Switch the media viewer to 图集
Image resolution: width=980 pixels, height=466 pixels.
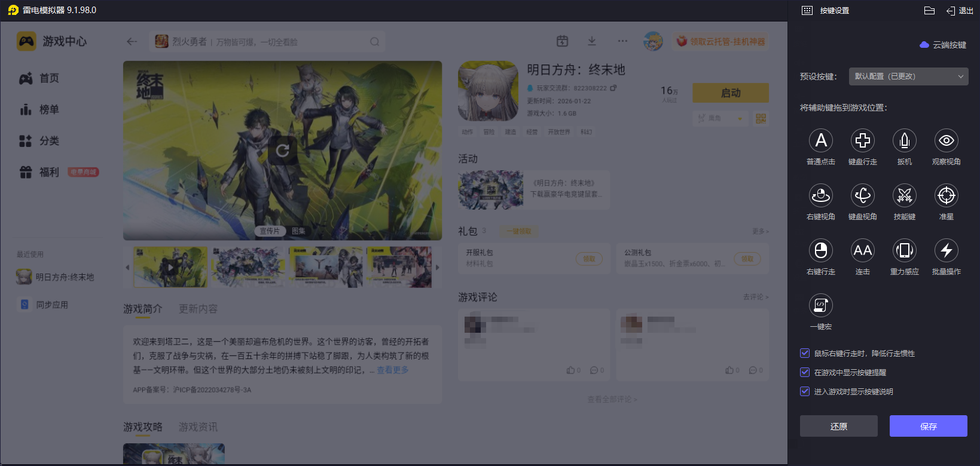(x=298, y=231)
